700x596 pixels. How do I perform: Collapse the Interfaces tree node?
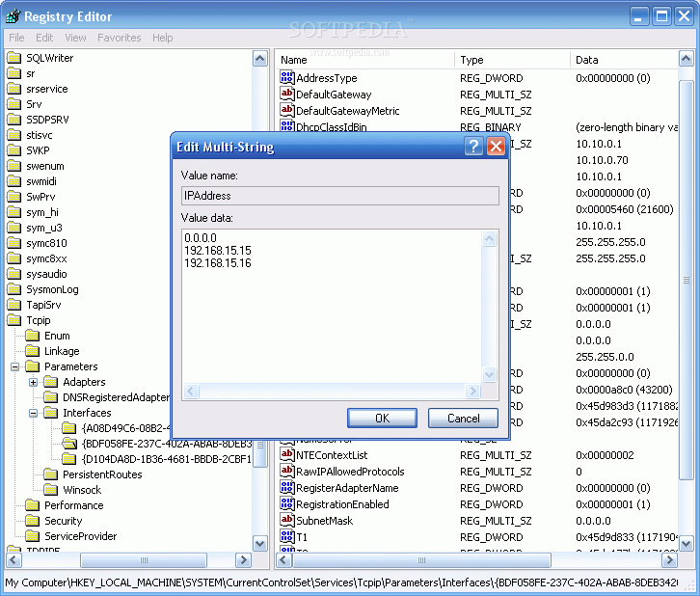click(34, 413)
